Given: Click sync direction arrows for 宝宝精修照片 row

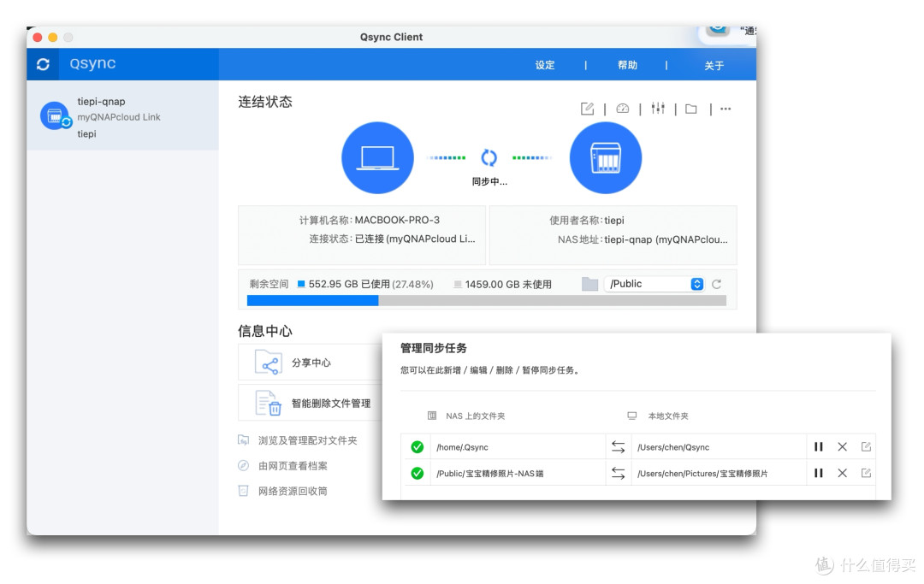Looking at the screenshot, I should pos(618,473).
